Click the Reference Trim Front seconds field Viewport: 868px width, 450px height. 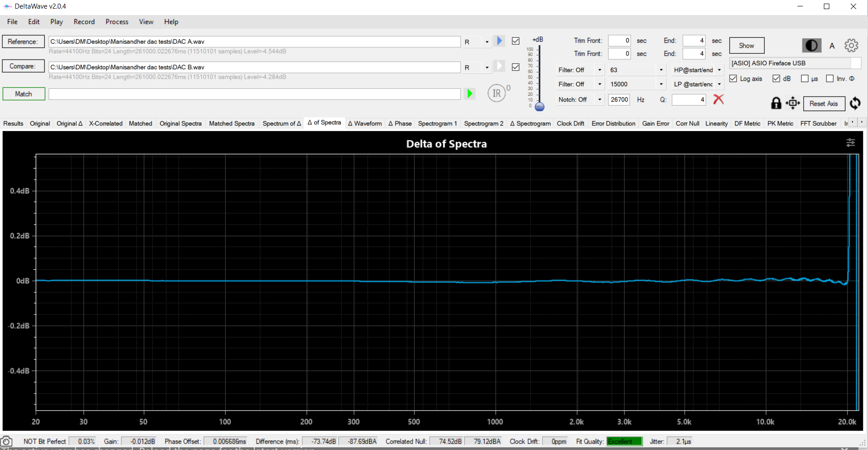coord(619,40)
